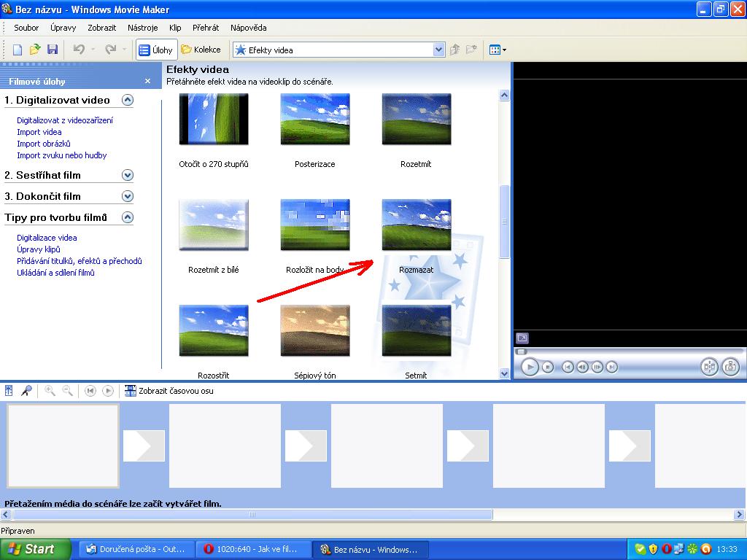
Task: Click the Úpravy klipů link
Action: coord(39,249)
